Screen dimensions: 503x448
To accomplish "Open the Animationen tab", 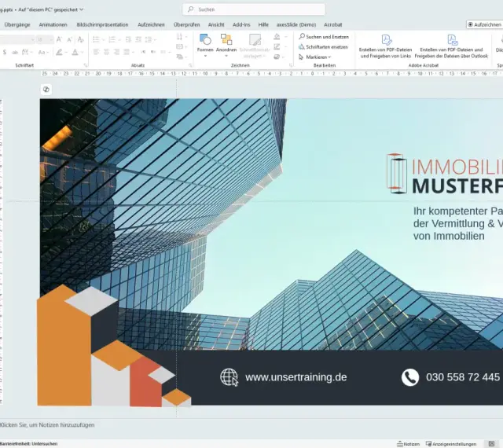I will [x=53, y=24].
